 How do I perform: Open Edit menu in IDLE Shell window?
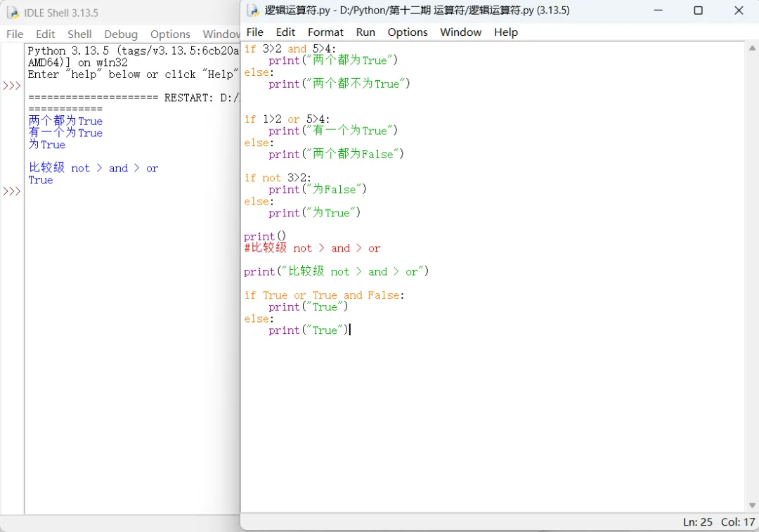46,34
